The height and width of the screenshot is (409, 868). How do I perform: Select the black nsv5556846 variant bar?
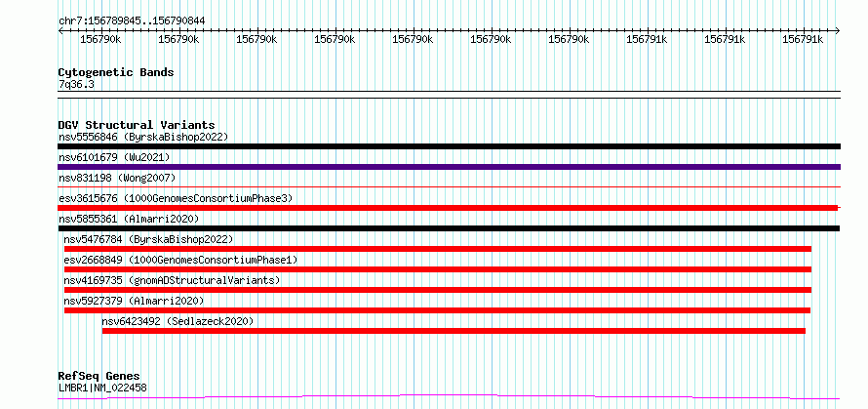pyautogui.click(x=449, y=146)
